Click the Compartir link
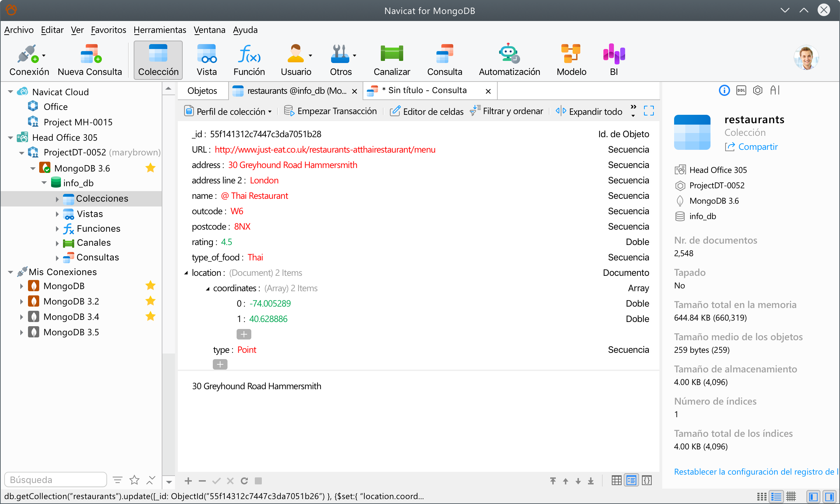Image resolution: width=840 pixels, height=504 pixels. coord(751,147)
